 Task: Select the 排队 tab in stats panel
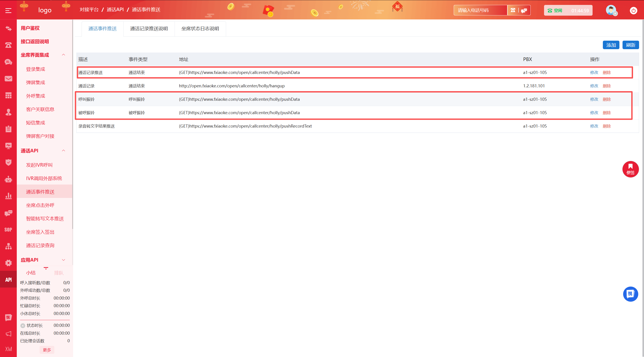59,273
